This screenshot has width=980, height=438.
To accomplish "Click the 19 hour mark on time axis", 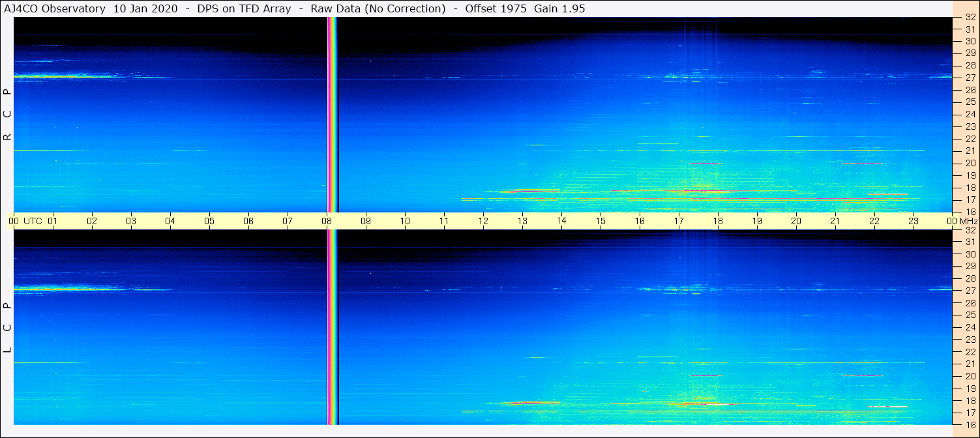I will (x=757, y=221).
